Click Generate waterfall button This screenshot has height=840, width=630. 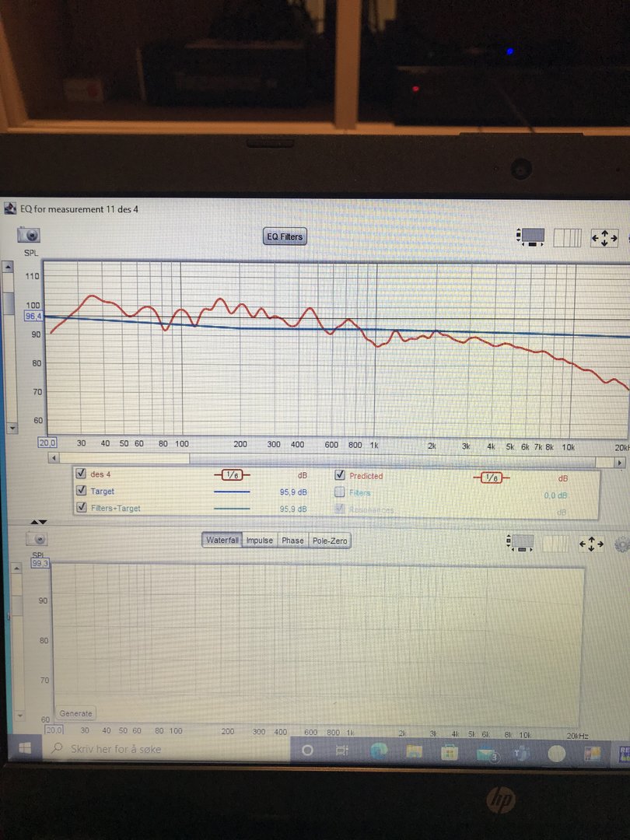[75, 713]
